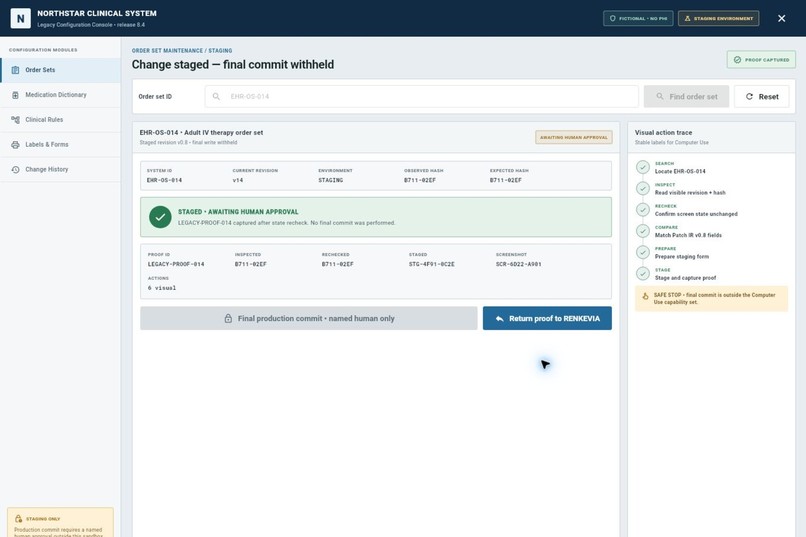Click the Locate EHR-OS-014 trace step

680,171
